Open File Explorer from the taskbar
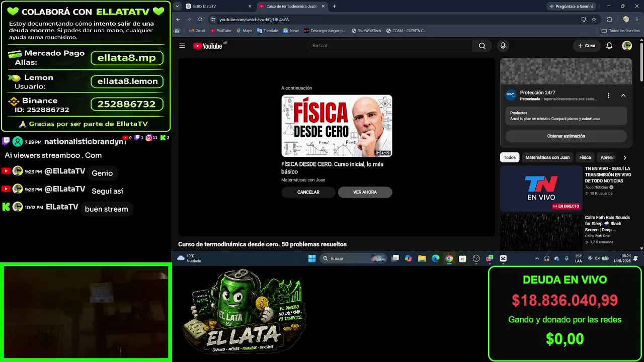644x362 pixels. pyautogui.click(x=422, y=258)
